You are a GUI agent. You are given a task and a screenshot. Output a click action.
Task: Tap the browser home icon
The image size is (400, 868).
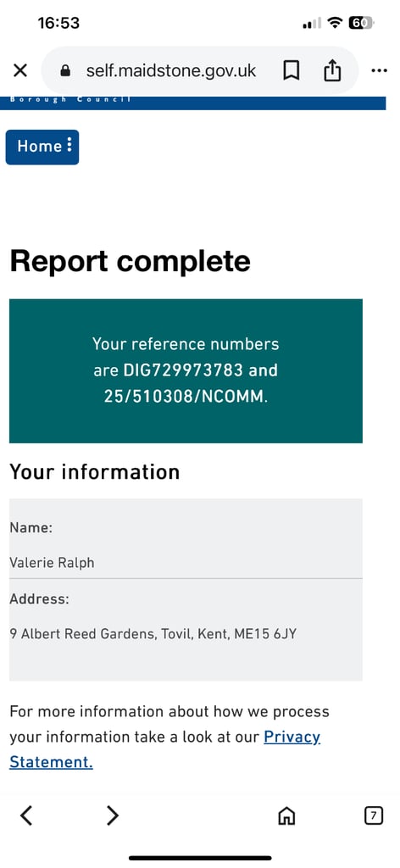pos(286,815)
